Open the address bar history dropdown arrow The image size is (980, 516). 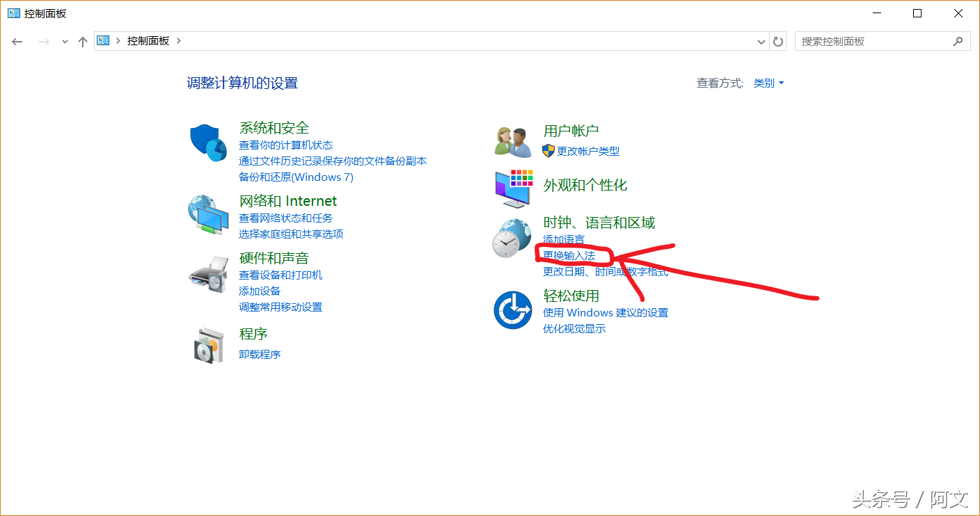761,42
